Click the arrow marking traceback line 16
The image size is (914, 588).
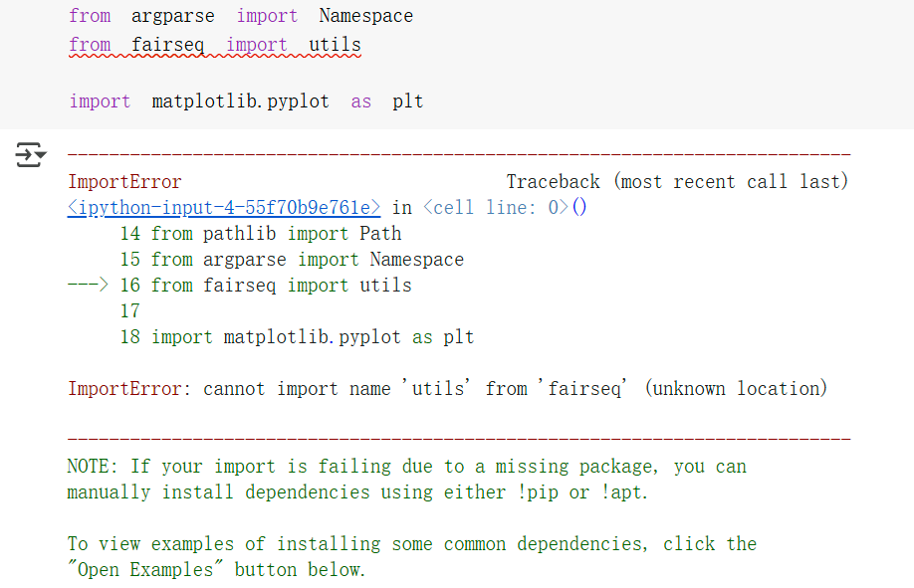(88, 285)
